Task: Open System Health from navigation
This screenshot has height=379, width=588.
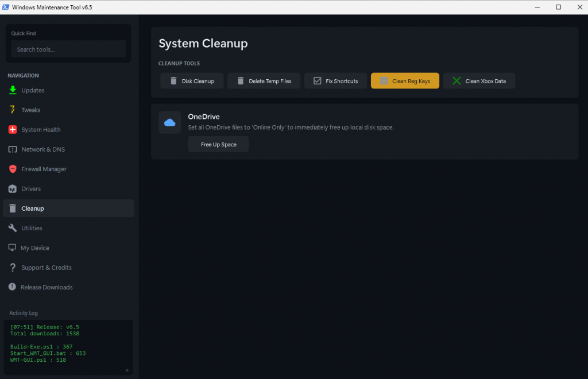Action: (68, 130)
